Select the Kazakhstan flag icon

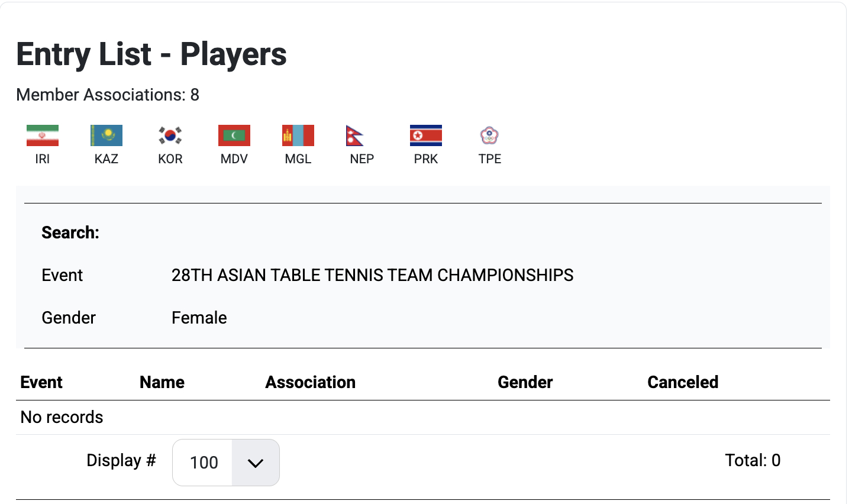coord(106,135)
